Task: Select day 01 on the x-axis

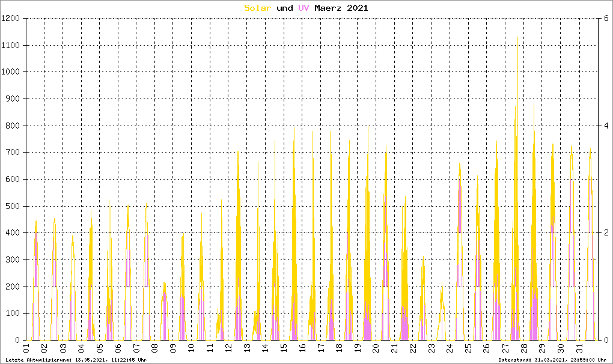Action: coord(26,348)
